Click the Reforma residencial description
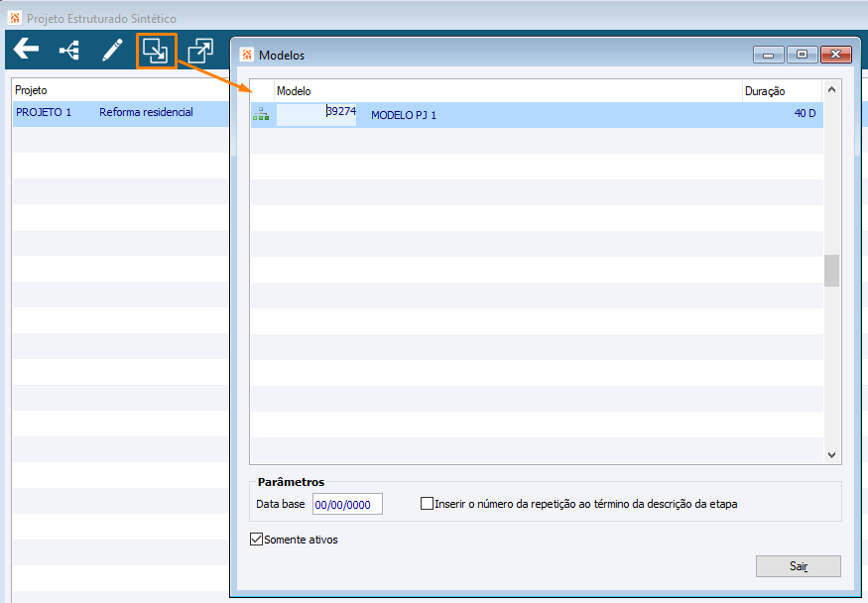868x603 pixels. [x=146, y=112]
